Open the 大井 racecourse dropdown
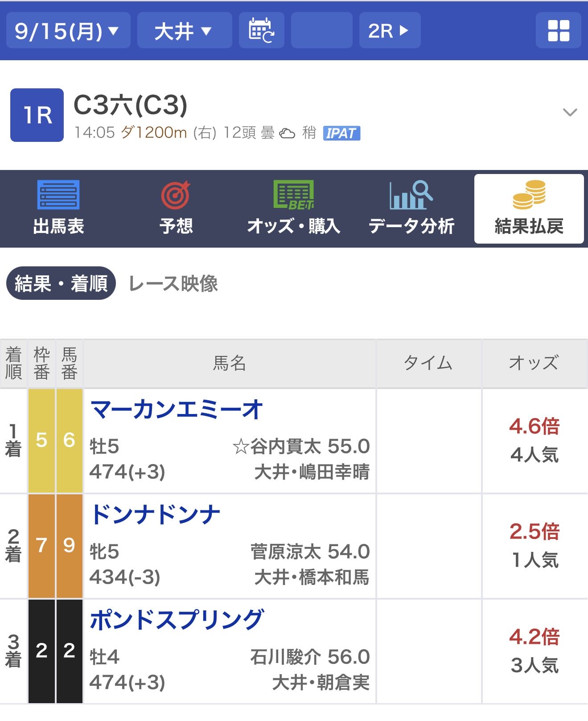Viewport: 588px width, 721px height. click(x=185, y=30)
